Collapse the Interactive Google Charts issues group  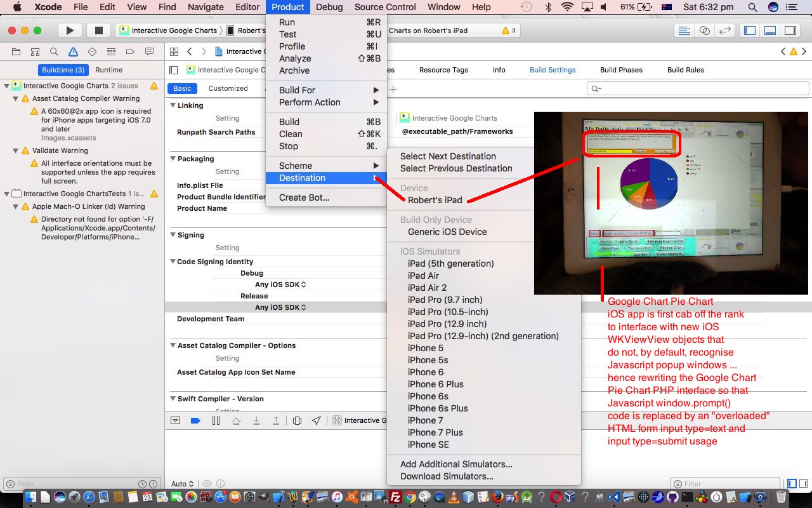pyautogui.click(x=7, y=86)
